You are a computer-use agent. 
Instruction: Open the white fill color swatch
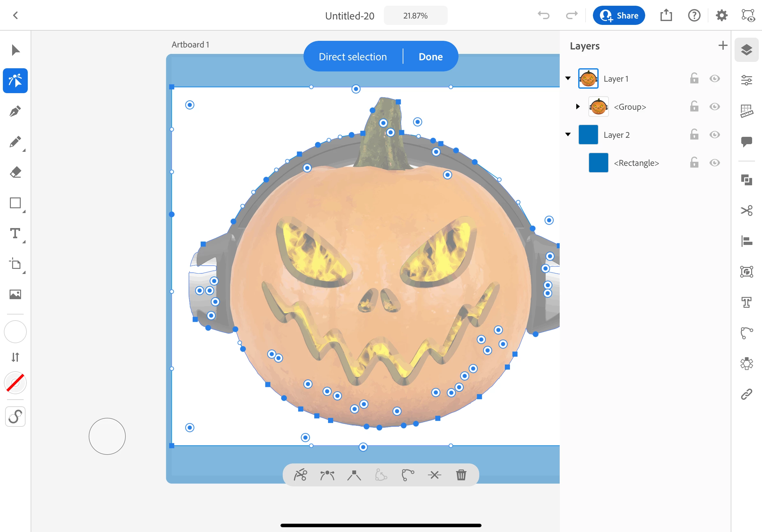[15, 332]
